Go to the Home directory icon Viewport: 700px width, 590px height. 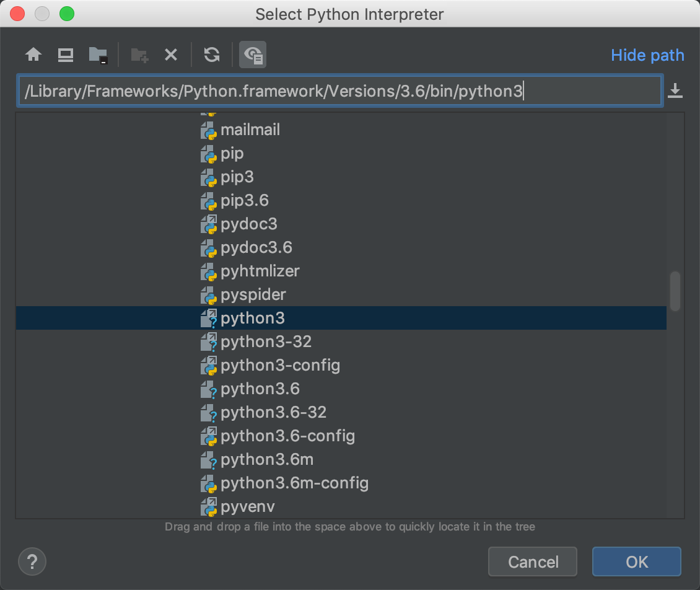click(33, 55)
